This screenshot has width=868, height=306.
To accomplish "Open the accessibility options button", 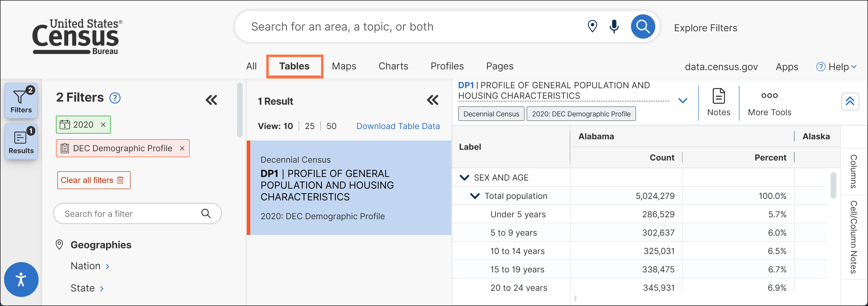I will tap(21, 279).
